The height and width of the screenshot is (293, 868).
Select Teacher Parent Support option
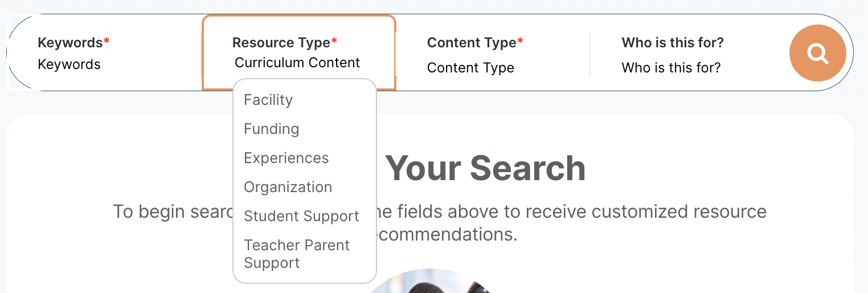click(296, 254)
